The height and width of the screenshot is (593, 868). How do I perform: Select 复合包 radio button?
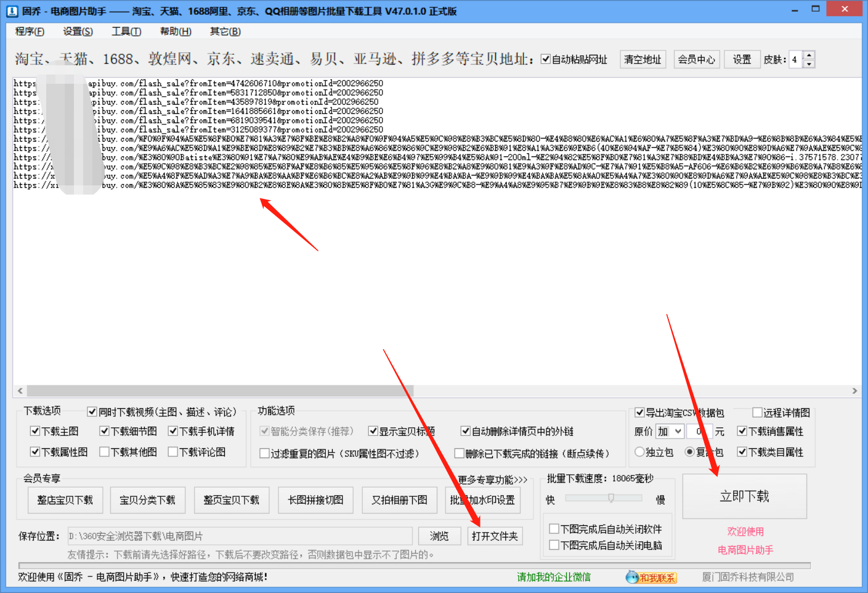[689, 452]
